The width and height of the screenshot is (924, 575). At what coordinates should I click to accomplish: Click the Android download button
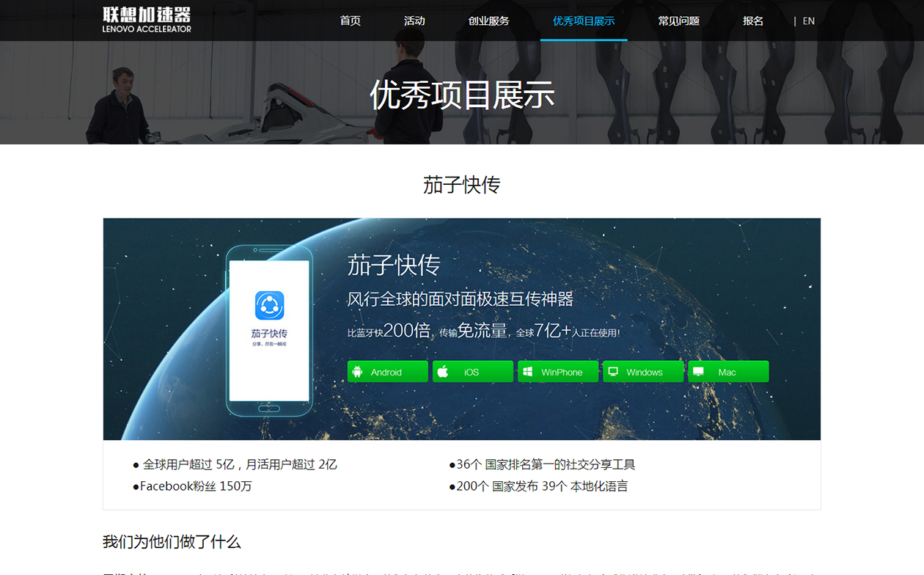pyautogui.click(x=387, y=371)
